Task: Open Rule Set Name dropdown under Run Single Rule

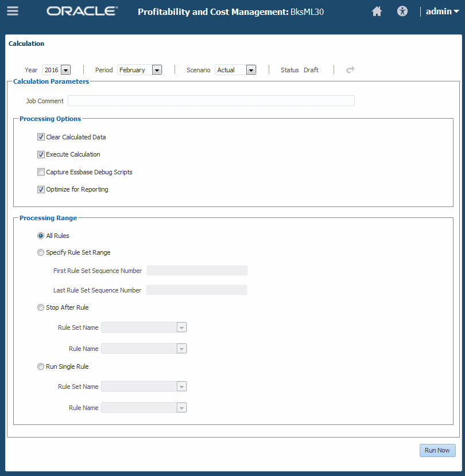Action: click(x=181, y=387)
